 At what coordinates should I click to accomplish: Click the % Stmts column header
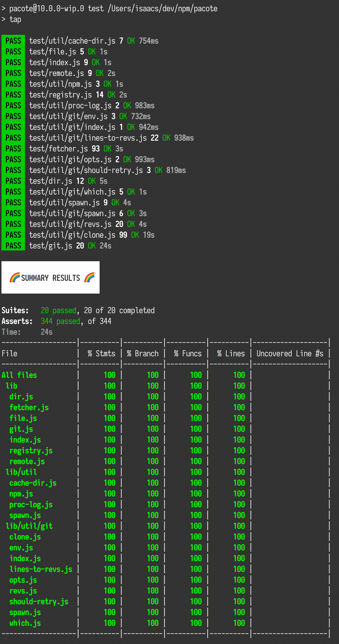[x=101, y=353]
